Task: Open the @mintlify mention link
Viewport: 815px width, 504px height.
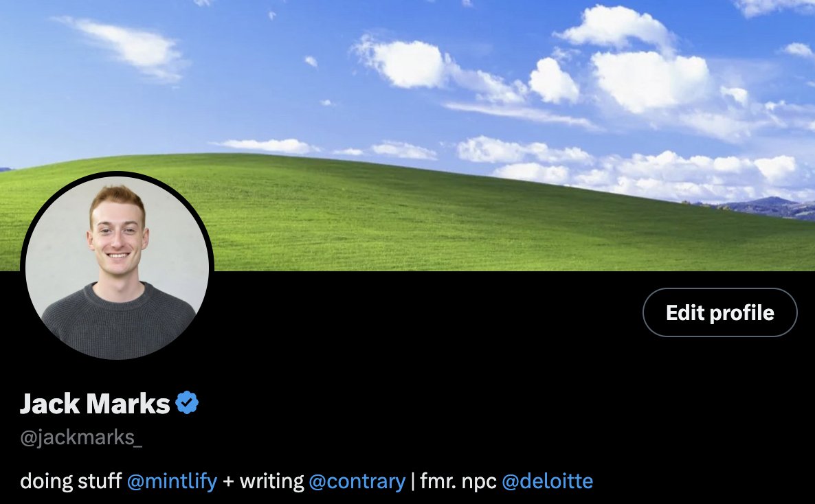Action: pos(172,481)
